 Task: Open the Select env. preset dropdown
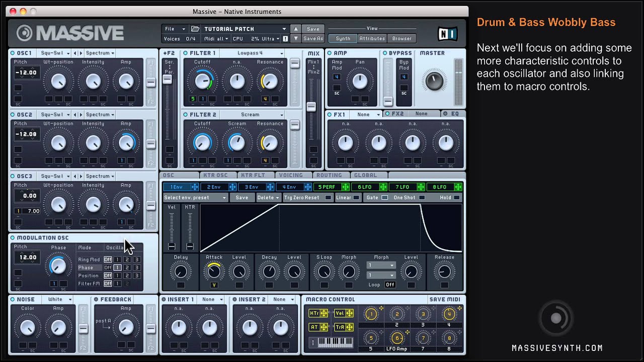point(195,198)
